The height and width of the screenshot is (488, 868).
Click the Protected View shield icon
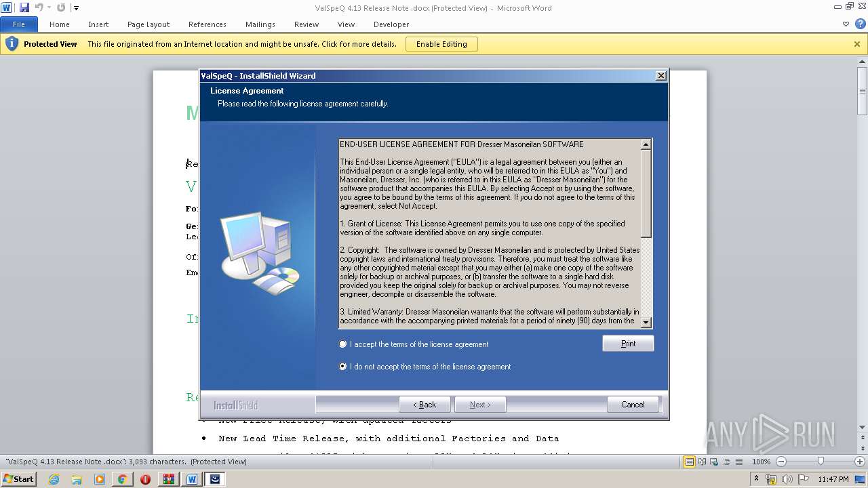pyautogui.click(x=12, y=44)
